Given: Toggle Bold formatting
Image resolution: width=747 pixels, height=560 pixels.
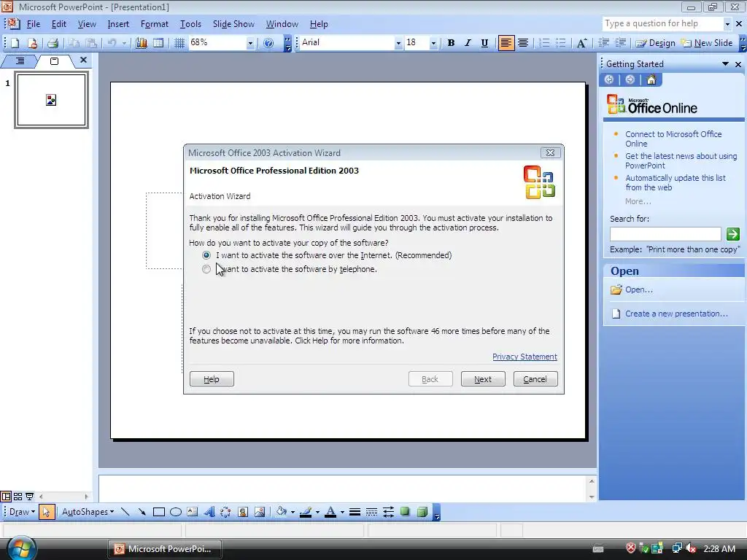Looking at the screenshot, I should [x=451, y=43].
